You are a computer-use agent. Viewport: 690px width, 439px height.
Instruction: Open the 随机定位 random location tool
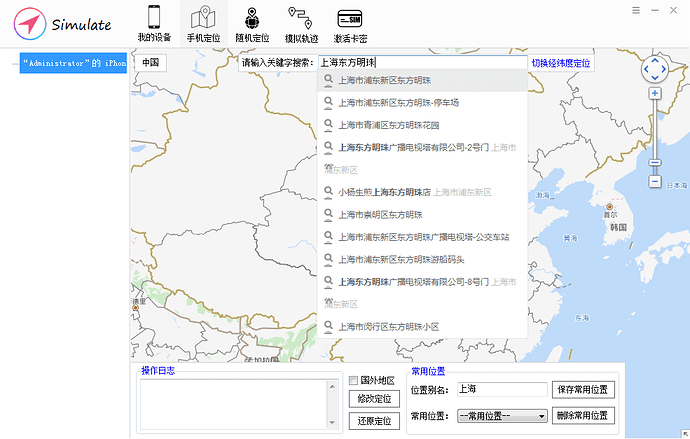252,25
